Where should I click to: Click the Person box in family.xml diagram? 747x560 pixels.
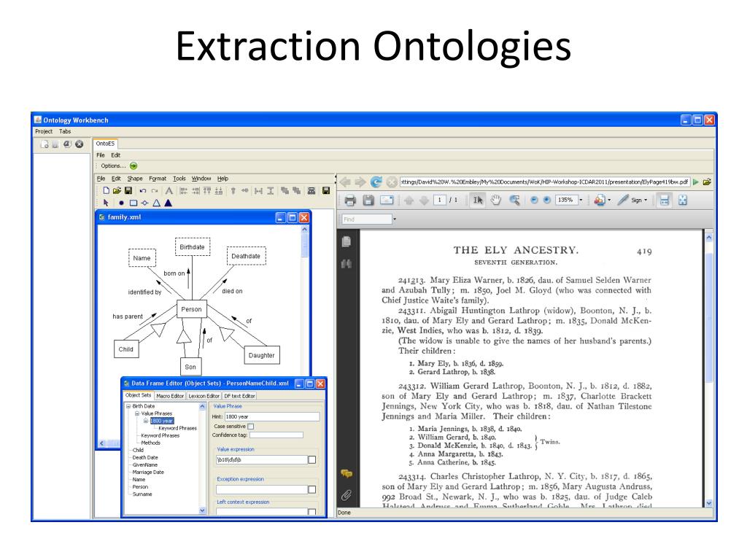(192, 309)
